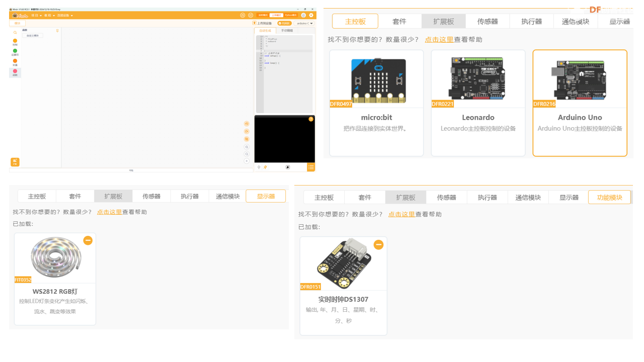The width and height of the screenshot is (644, 362).
Task: Open the arduino C language dropdown
Action: (x=304, y=23)
